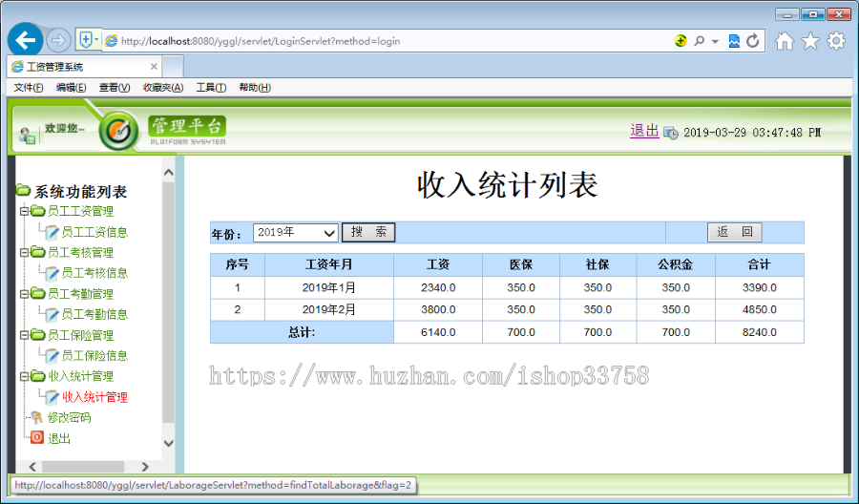The height and width of the screenshot is (504, 859).
Task: Click the 员工工资信息 page icon
Action: [52, 232]
